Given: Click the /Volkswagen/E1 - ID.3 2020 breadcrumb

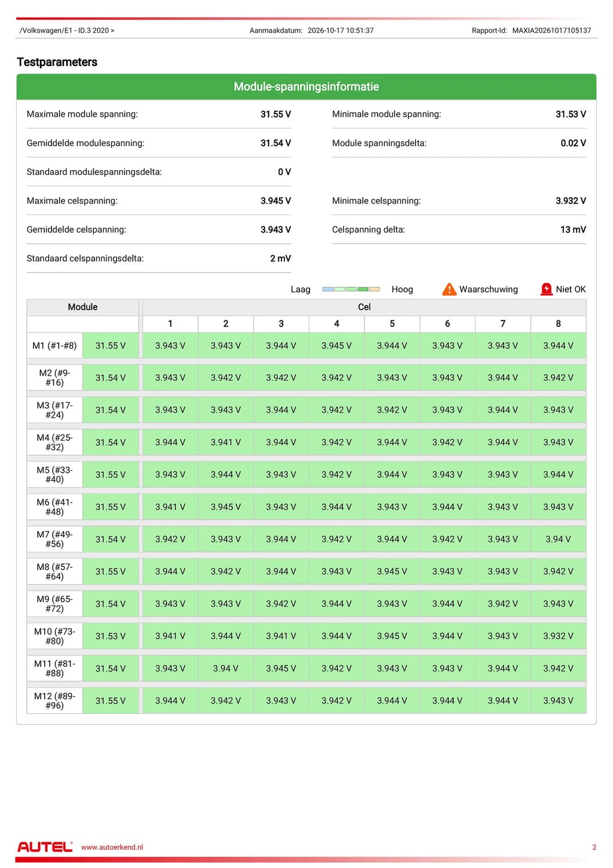Looking at the screenshot, I should (67, 31).
